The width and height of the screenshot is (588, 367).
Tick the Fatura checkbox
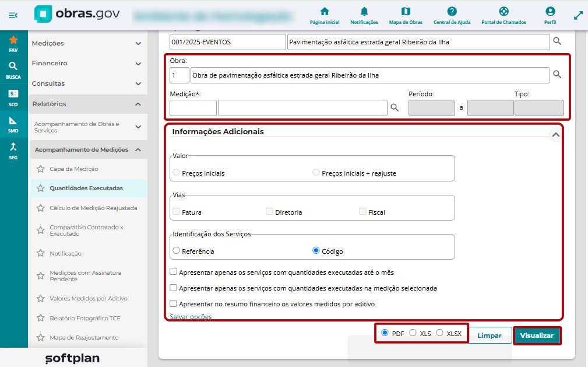click(176, 211)
